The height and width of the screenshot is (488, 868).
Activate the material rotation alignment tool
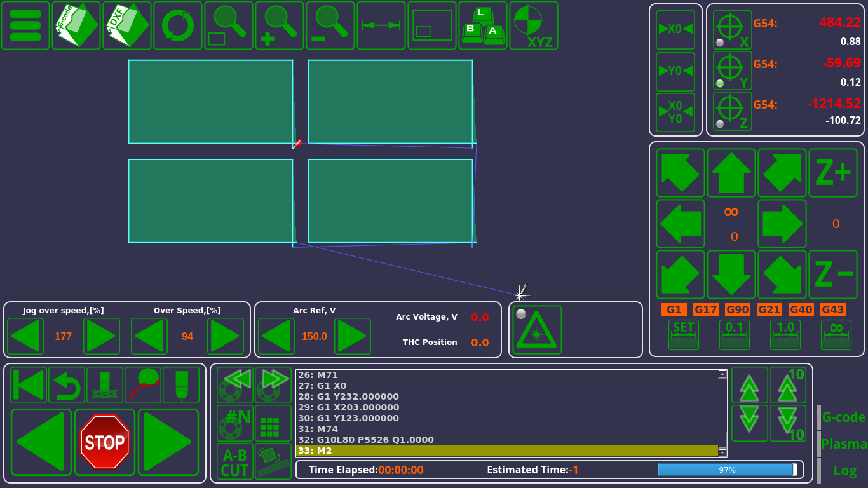click(273, 461)
